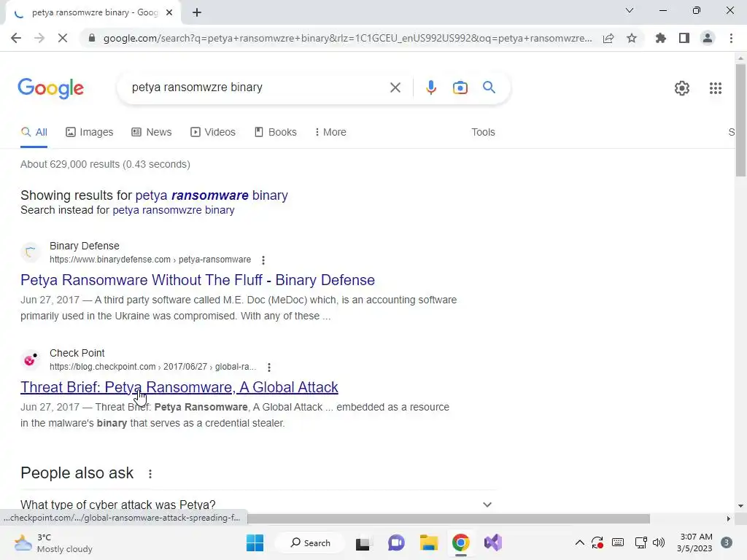Open Google quick settings gear

pyautogui.click(x=682, y=88)
